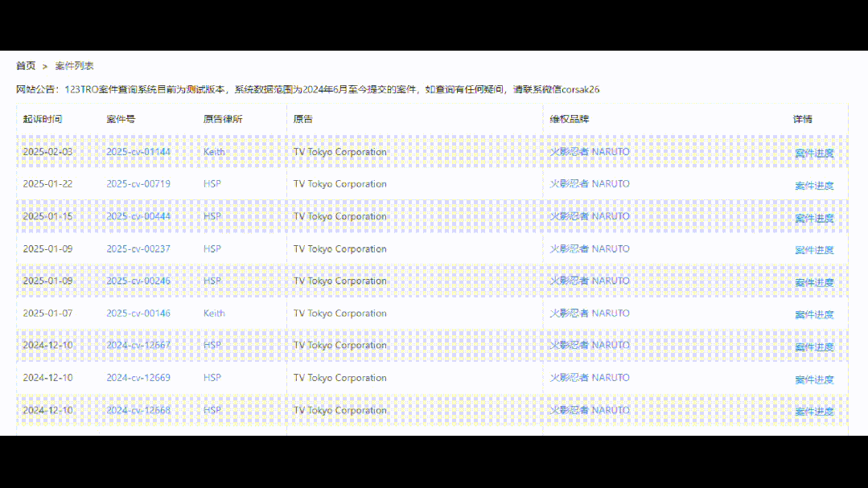Click Keith in the 2025-cv-00146 row
This screenshot has height=488, width=868.
click(213, 313)
